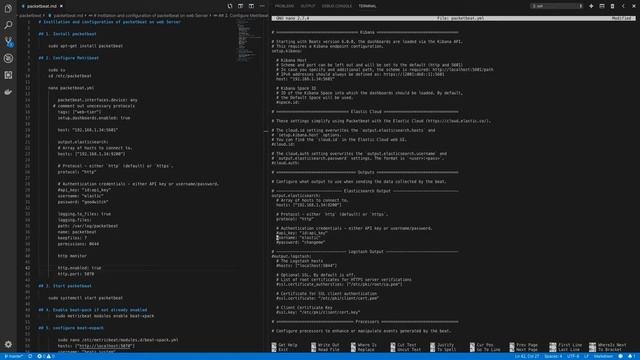
Task: Open the Source Control view
Action: (x=8, y=41)
